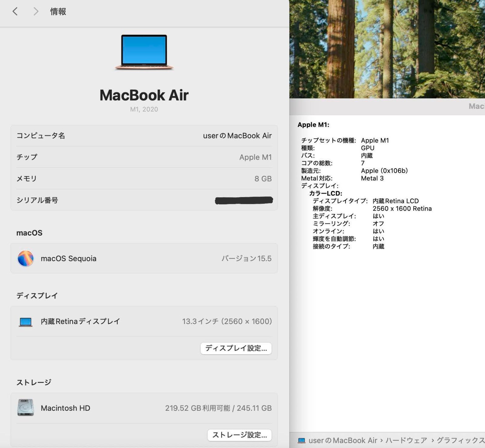
Task: Select the 解像度 2560 x 1600 Retina line
Action: [372, 209]
